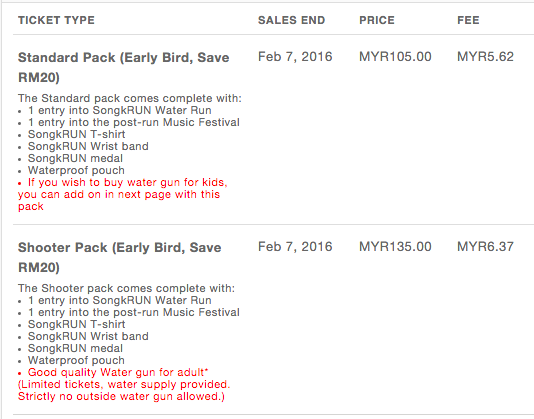
Task: Click the FEE column header
Action: [468, 20]
